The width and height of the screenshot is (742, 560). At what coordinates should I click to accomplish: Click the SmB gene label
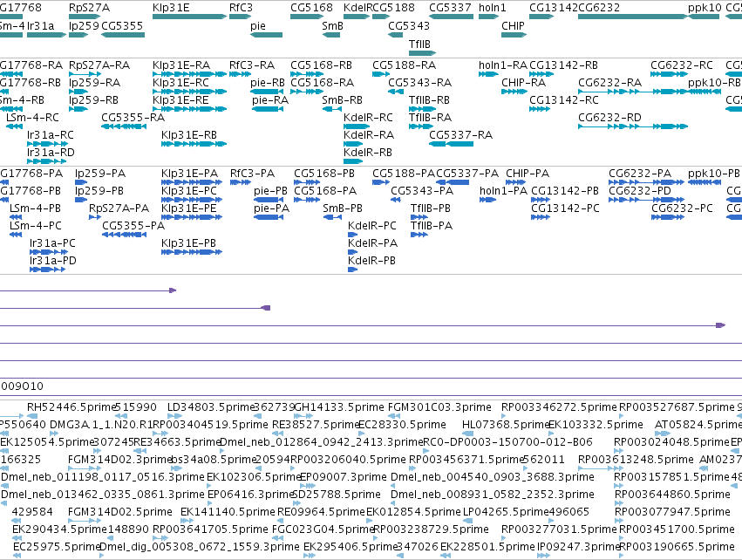click(332, 25)
